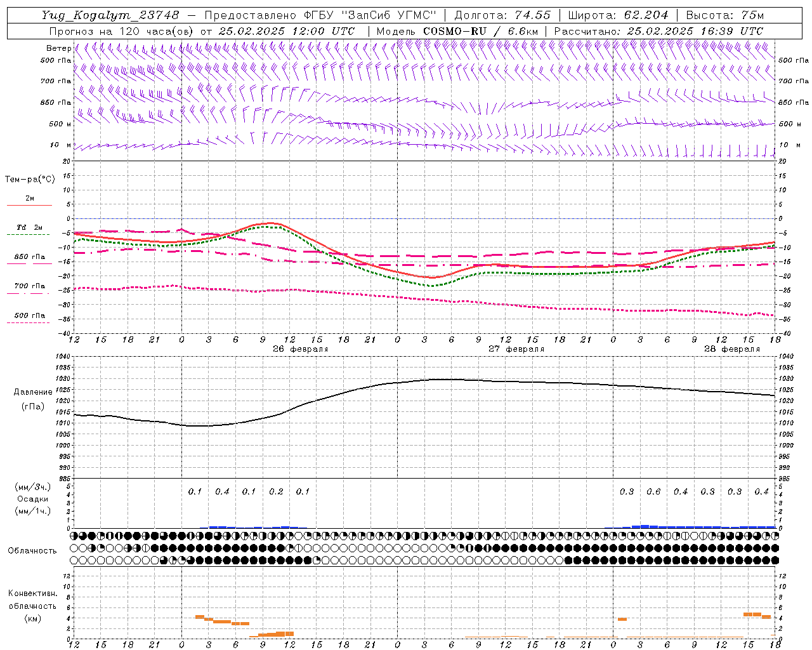
Task: Click the 0.2 precipitation value
Action: pos(276,492)
